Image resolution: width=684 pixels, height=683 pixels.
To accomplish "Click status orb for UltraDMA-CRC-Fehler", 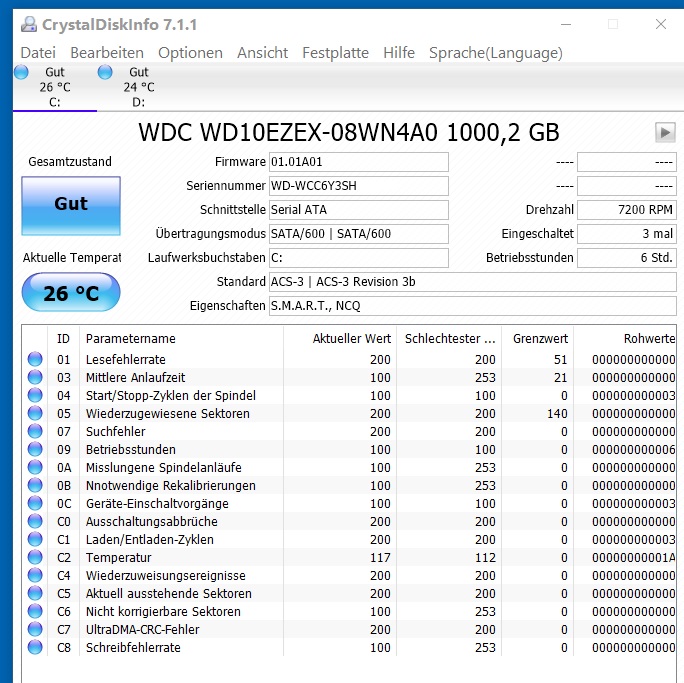I will point(35,629).
